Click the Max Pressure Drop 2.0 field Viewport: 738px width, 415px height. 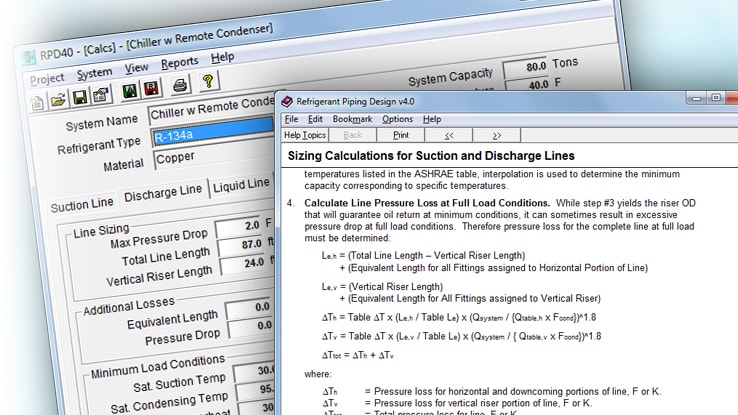pos(238,226)
